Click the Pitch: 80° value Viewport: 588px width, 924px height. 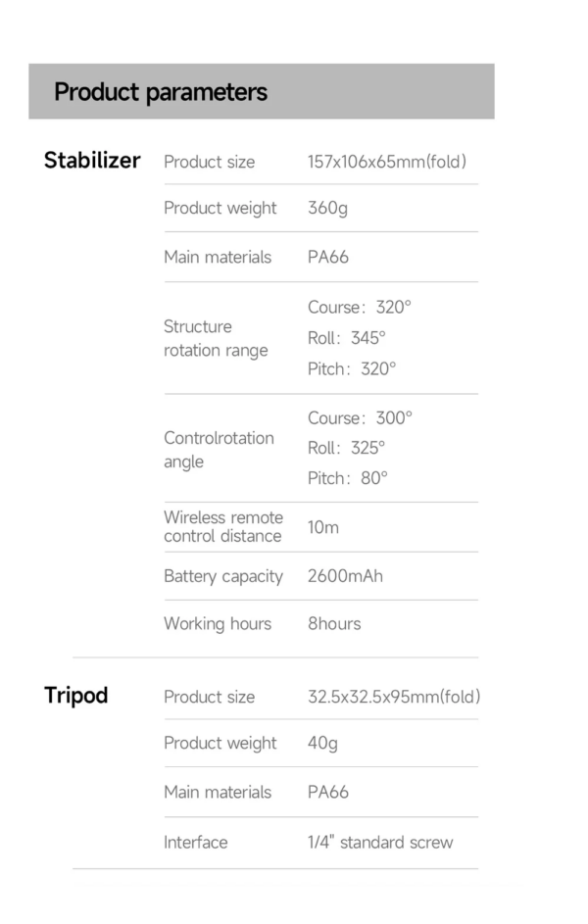tap(348, 478)
